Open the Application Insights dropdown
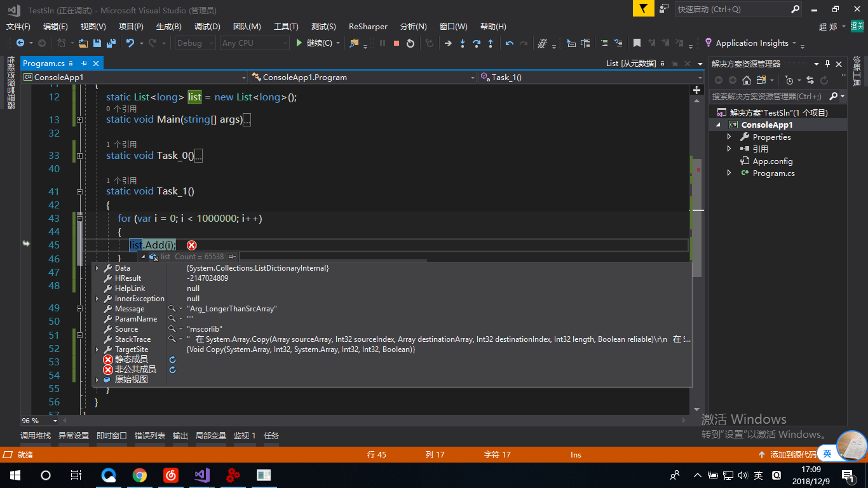Image resolution: width=868 pixels, height=488 pixels. click(793, 43)
